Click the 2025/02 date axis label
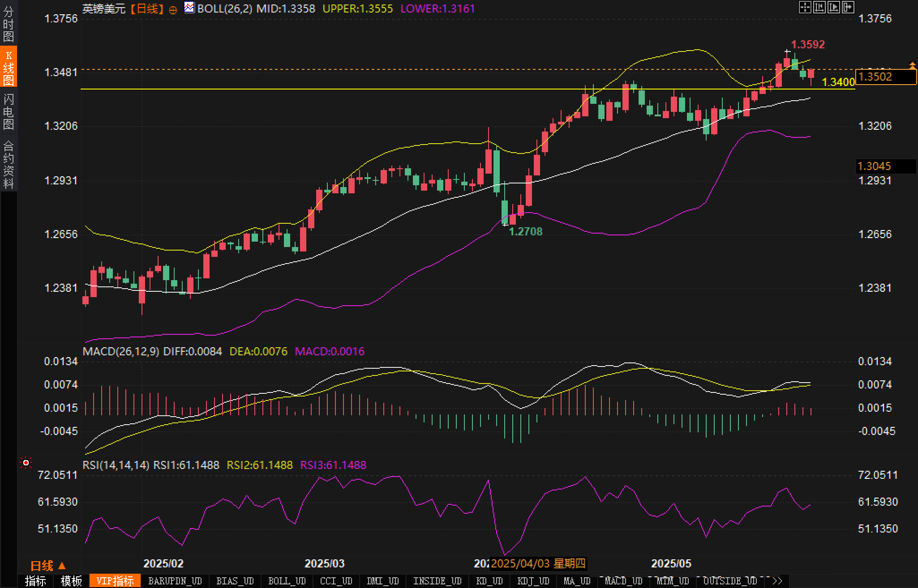918x588 pixels. point(163,563)
